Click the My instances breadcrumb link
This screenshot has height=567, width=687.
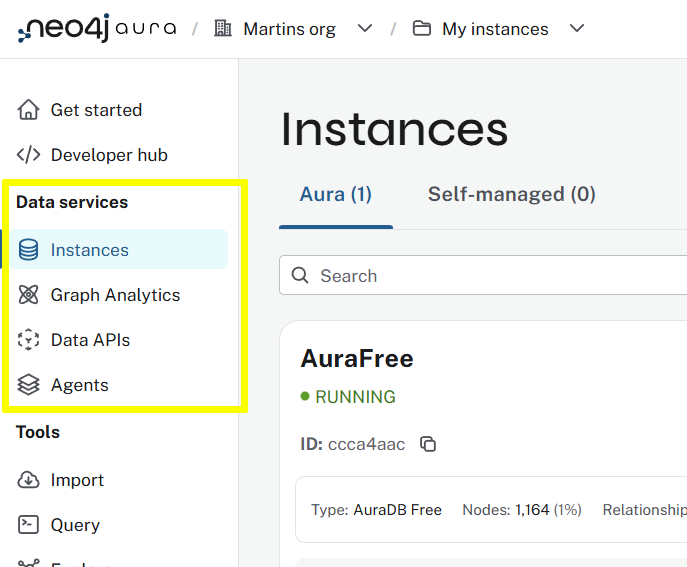tap(494, 29)
